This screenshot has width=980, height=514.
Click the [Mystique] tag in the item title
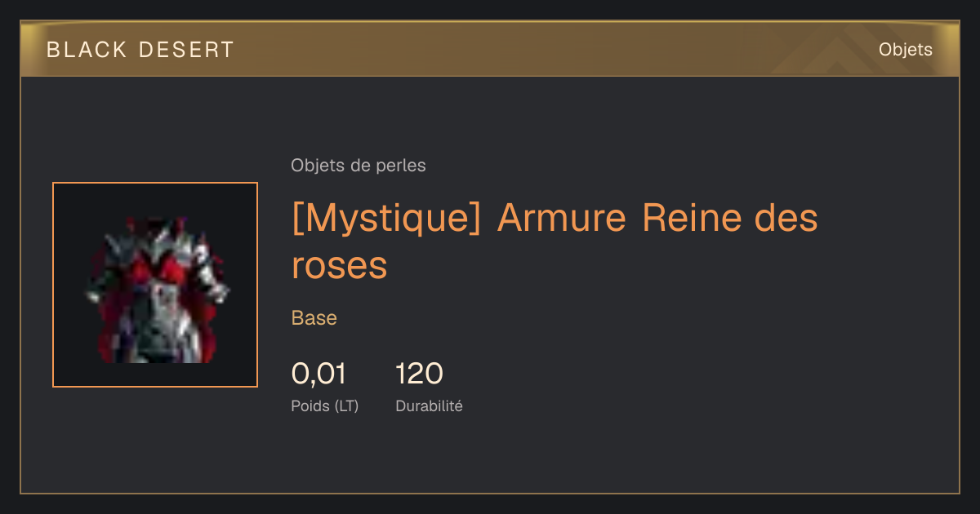click(386, 219)
